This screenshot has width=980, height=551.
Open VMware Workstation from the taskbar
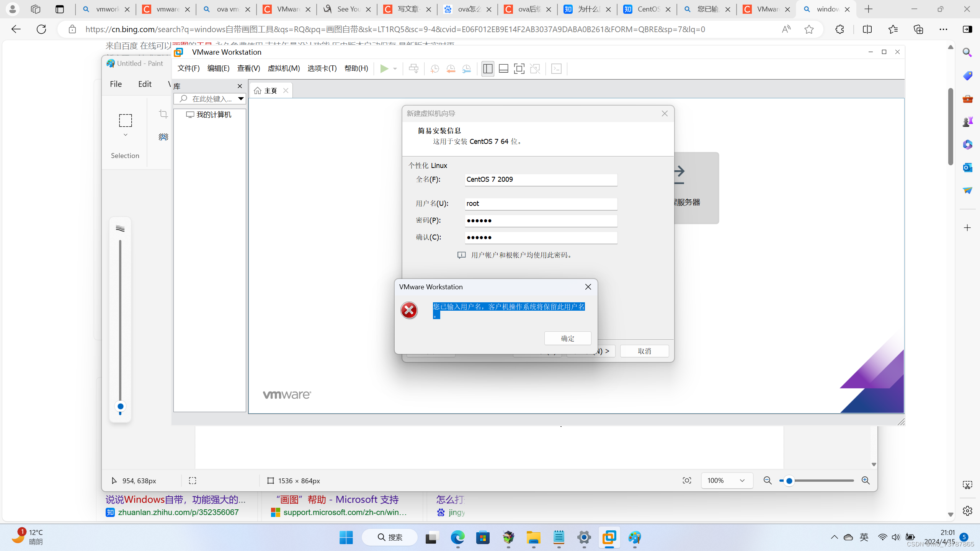(x=609, y=538)
